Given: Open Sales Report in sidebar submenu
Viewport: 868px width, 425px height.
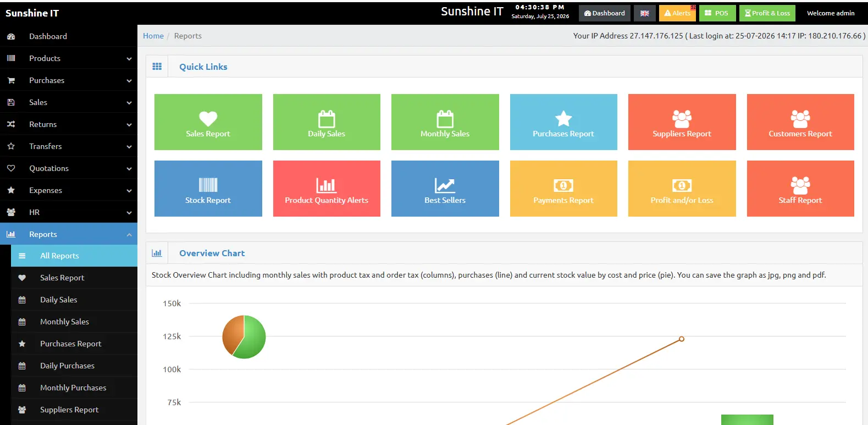Looking at the screenshot, I should (74, 278).
